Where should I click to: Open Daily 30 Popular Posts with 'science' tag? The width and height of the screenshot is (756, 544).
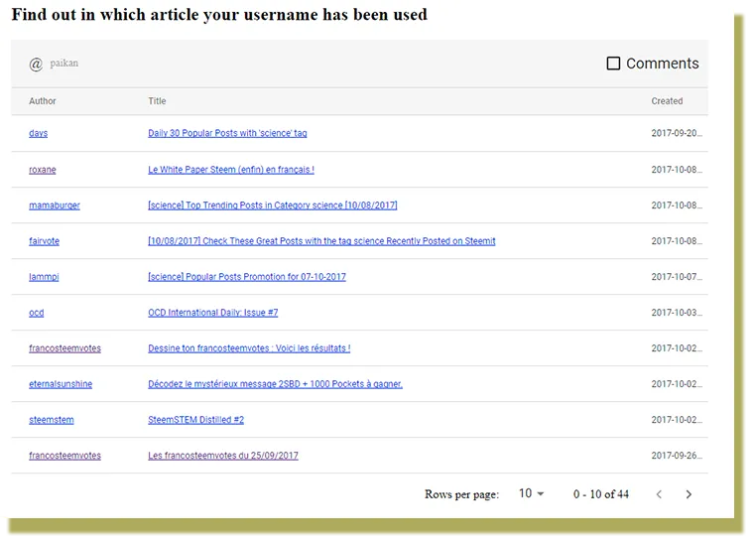227,133
